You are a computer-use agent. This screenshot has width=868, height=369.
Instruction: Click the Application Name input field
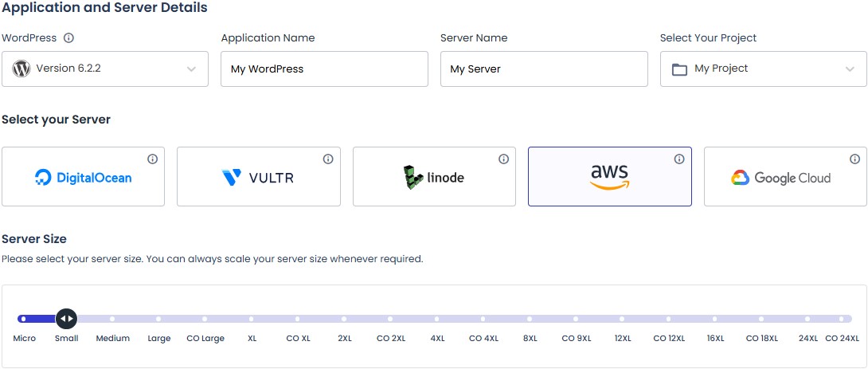pyautogui.click(x=324, y=69)
